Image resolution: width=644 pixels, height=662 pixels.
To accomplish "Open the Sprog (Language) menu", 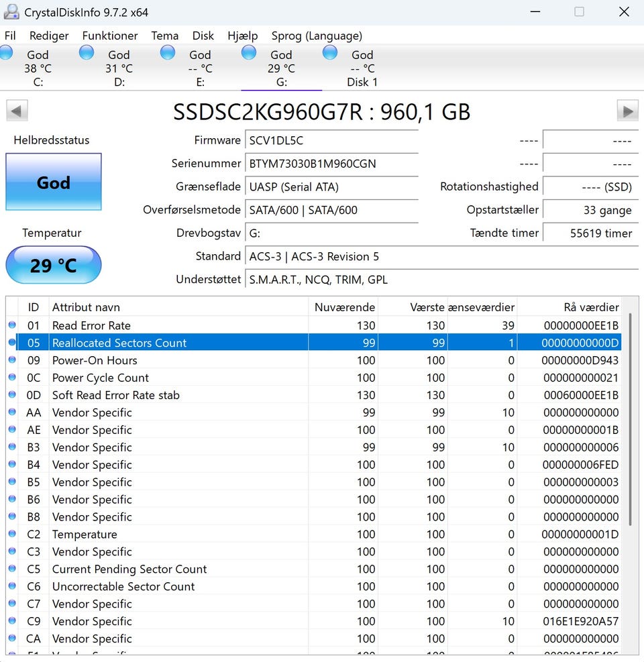I will 317,36.
